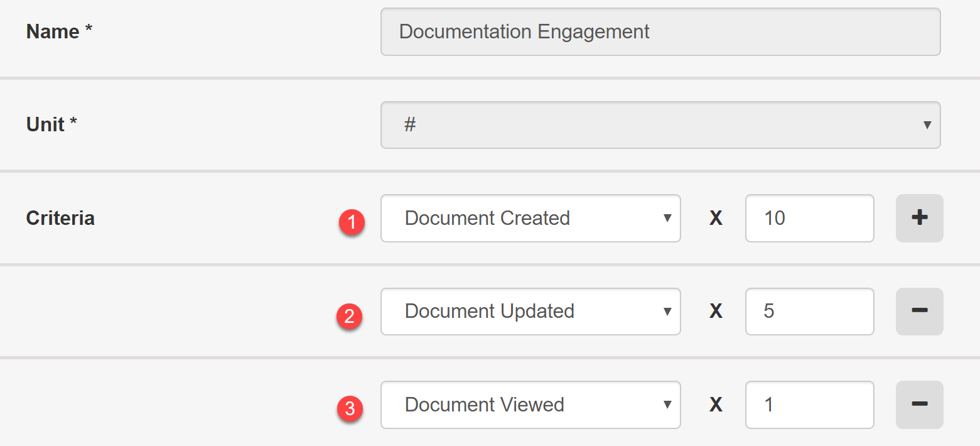Select the multiplier value 10

tap(809, 218)
